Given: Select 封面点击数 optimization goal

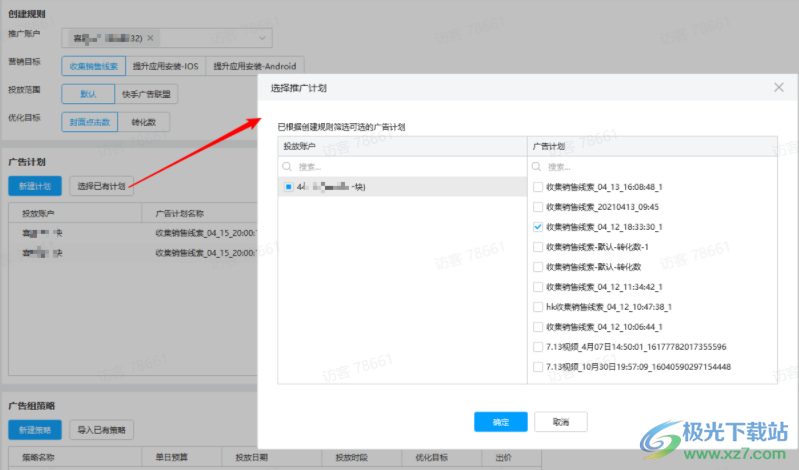Looking at the screenshot, I should pos(90,122).
